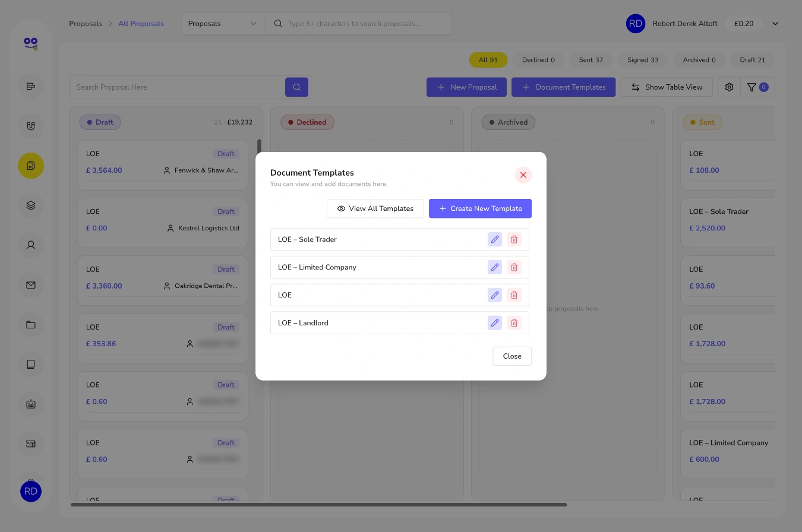Select the Declined 0 filter tab

tap(538, 60)
